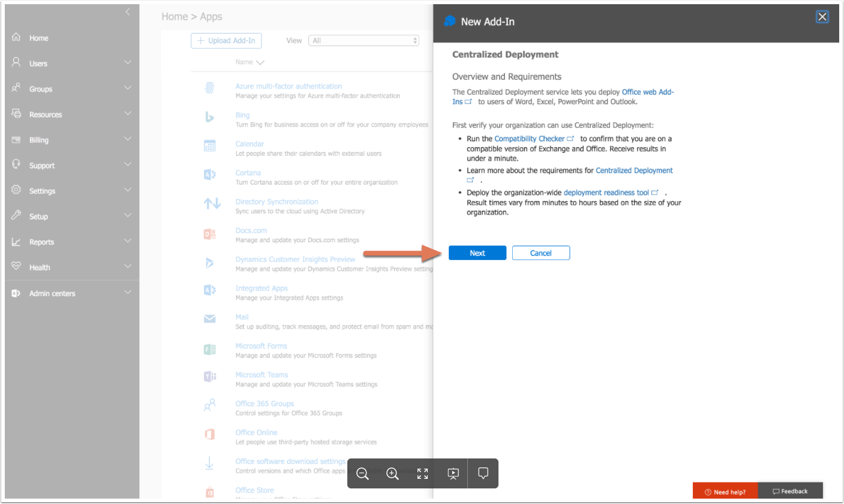Click the Calendar app icon
The height and width of the screenshot is (504, 844).
tap(209, 146)
